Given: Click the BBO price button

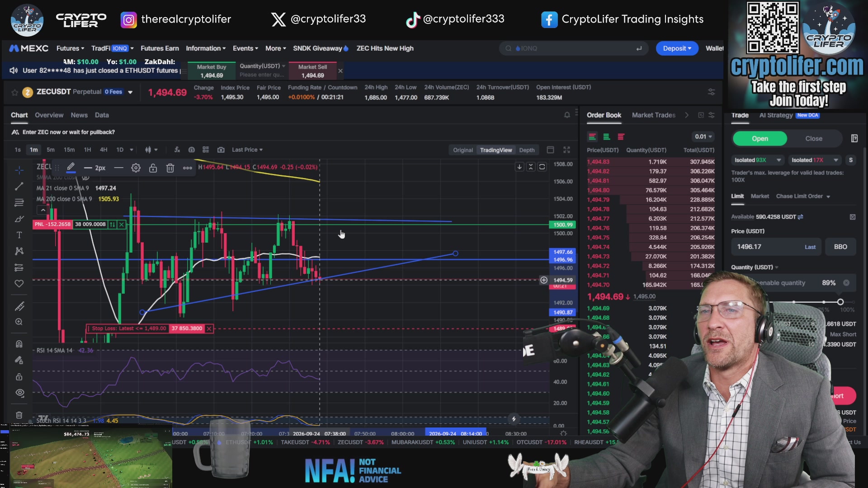Looking at the screenshot, I should [x=840, y=247].
